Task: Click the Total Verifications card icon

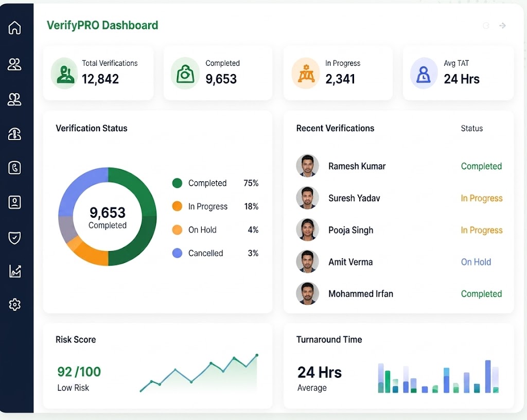Action: (x=64, y=73)
